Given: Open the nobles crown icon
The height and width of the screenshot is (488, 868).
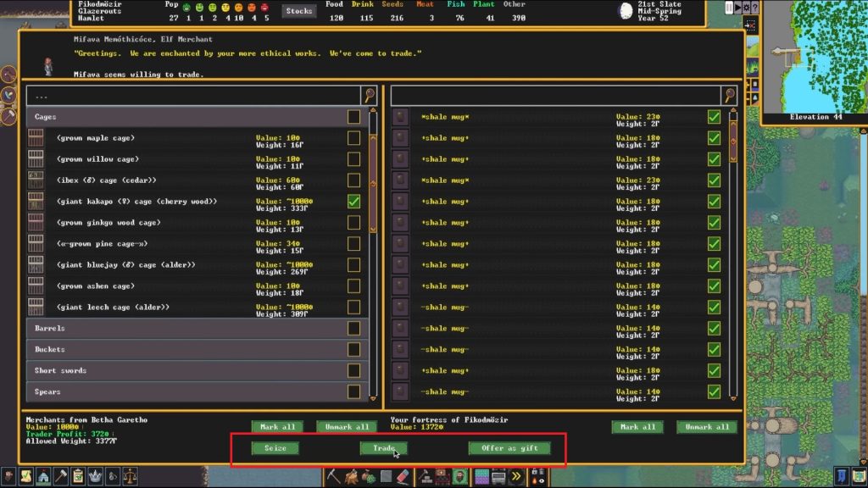Looking at the screenshot, I should pyautogui.click(x=95, y=476).
